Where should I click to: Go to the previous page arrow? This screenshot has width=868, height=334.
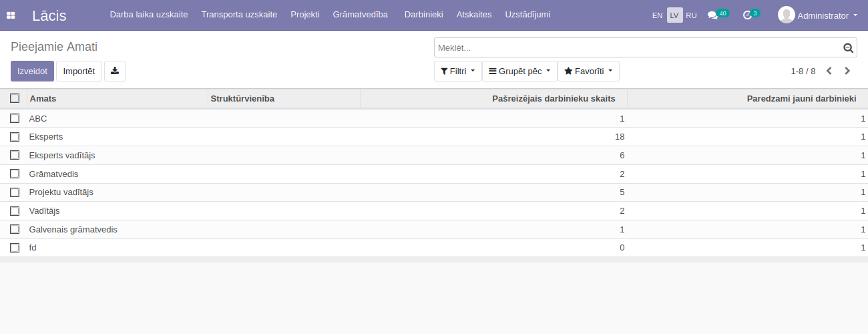tap(829, 71)
